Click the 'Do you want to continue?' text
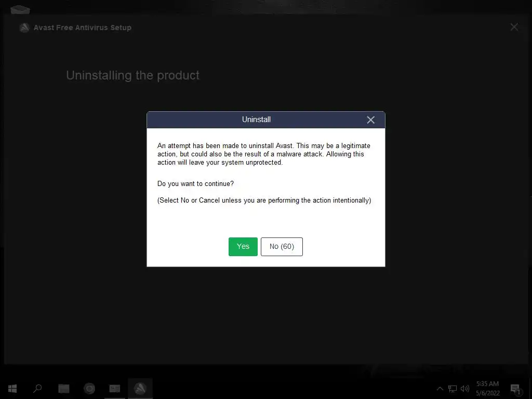The width and height of the screenshot is (532, 399). pos(195,183)
